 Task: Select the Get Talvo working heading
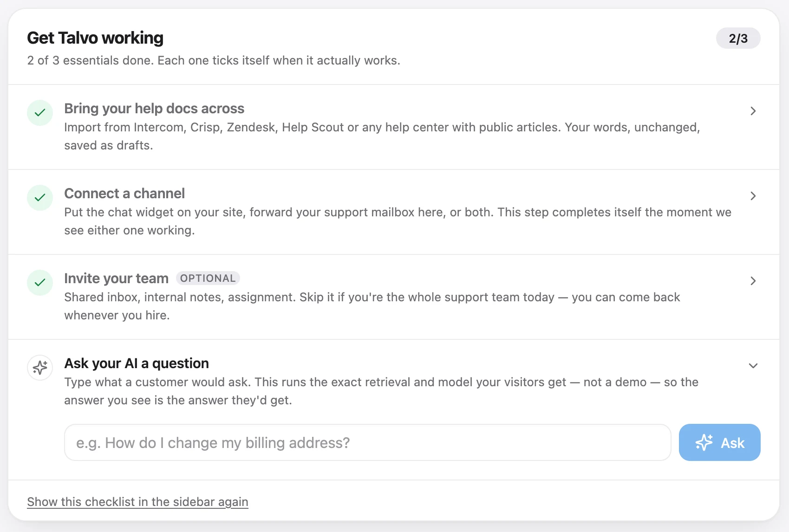(95, 38)
